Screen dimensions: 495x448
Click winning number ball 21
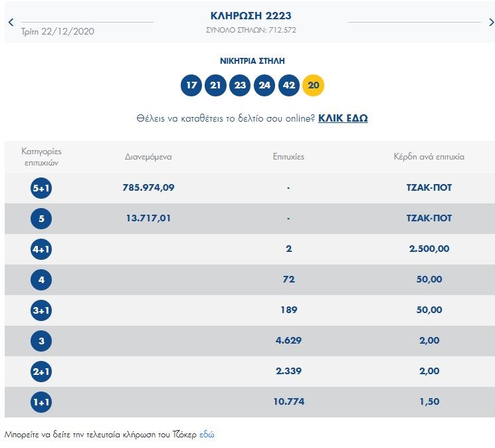pos(215,86)
